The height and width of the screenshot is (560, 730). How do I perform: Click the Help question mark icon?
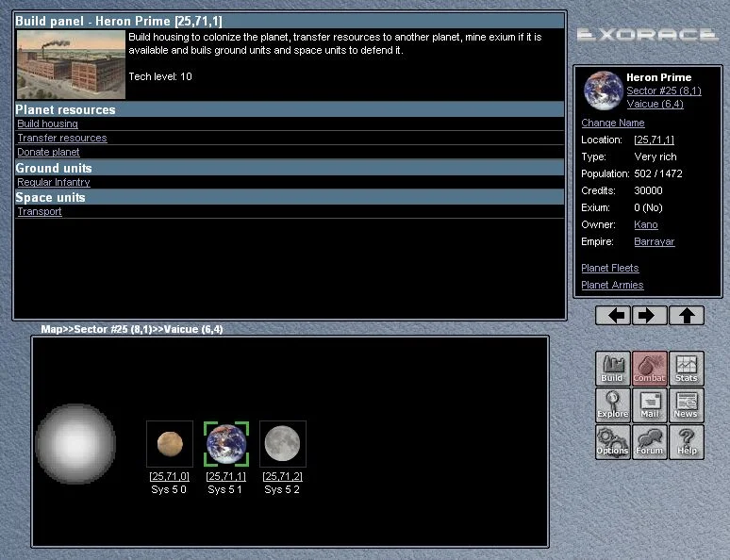686,441
